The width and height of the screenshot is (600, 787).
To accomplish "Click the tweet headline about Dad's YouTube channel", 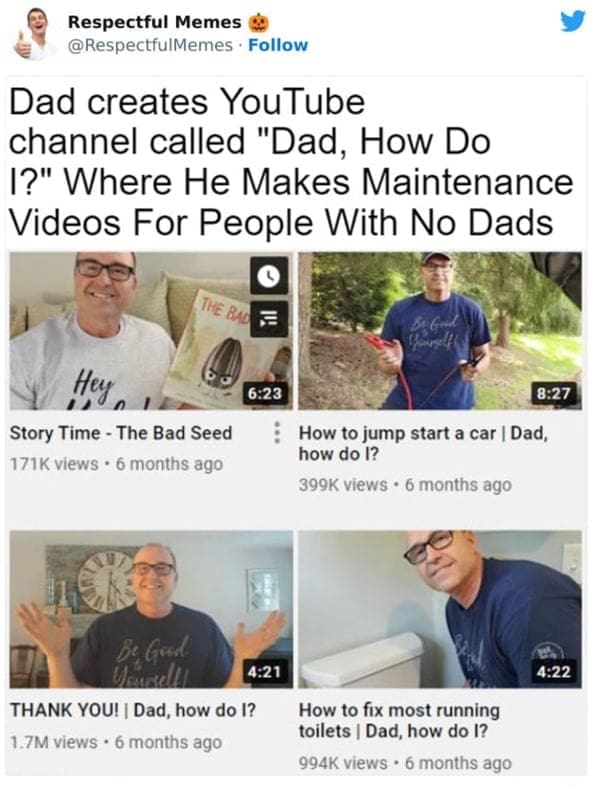I will tap(291, 162).
